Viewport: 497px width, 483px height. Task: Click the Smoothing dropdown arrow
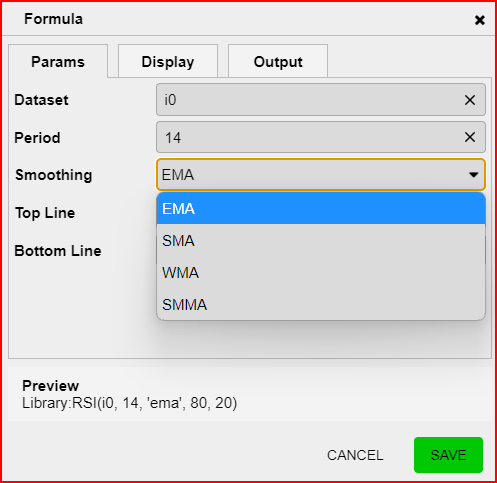click(x=473, y=175)
